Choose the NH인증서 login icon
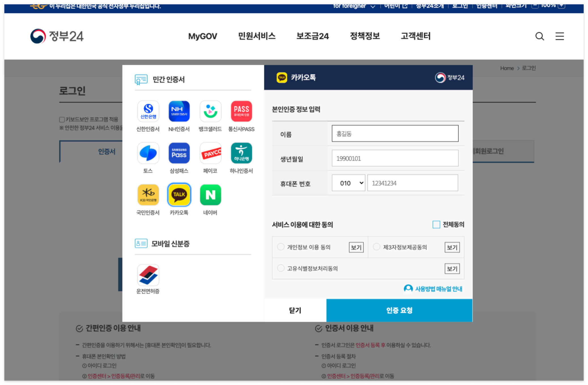 (179, 111)
